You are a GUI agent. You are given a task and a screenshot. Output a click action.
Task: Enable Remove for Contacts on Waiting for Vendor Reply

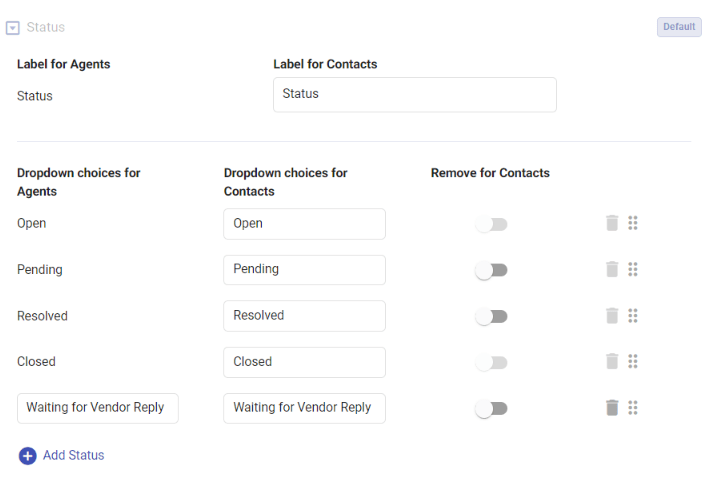click(x=491, y=408)
